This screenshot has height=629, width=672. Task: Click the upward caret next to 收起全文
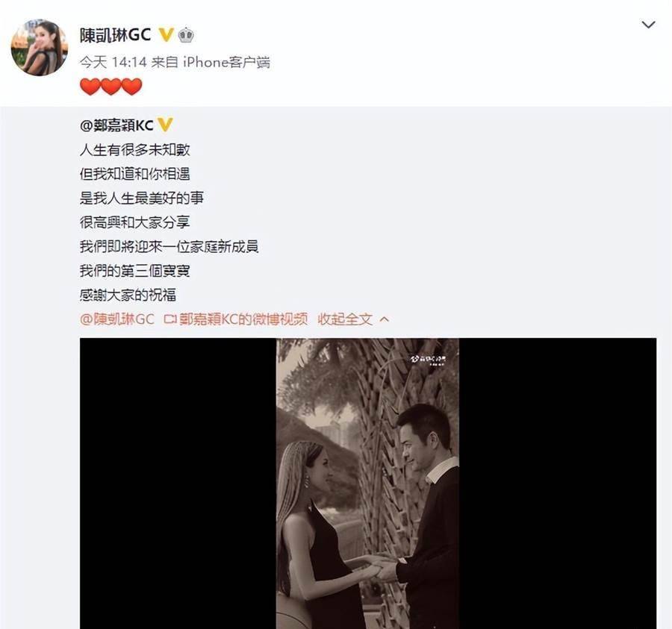click(x=385, y=319)
